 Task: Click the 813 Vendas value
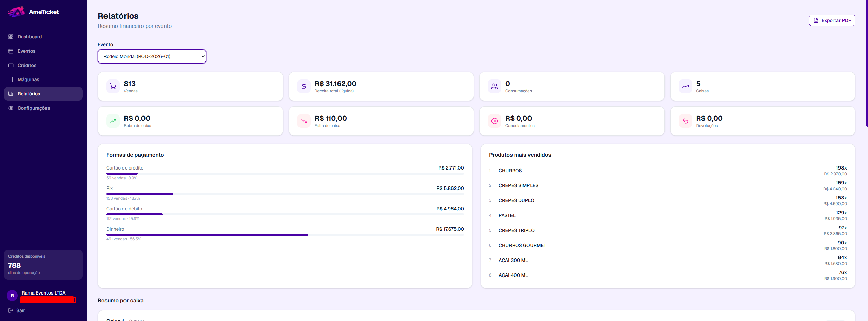(130, 84)
